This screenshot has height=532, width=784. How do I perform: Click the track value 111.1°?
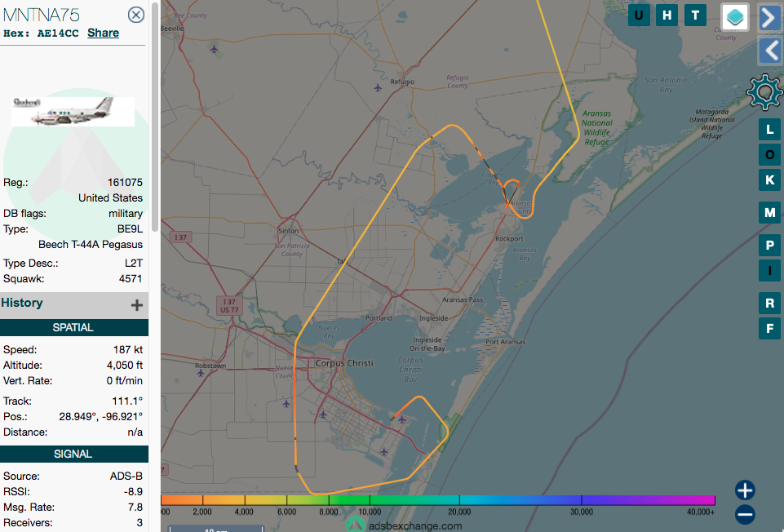pos(127,401)
